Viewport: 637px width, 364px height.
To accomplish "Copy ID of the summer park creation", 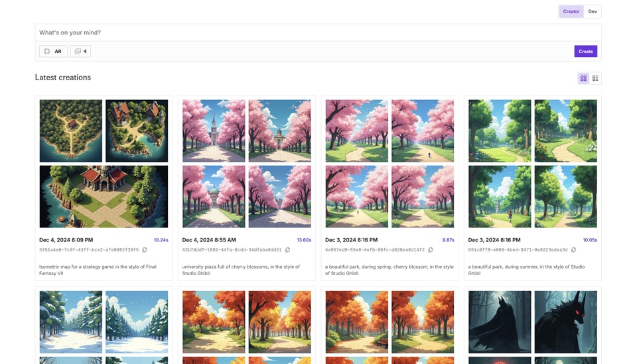I will point(573,250).
